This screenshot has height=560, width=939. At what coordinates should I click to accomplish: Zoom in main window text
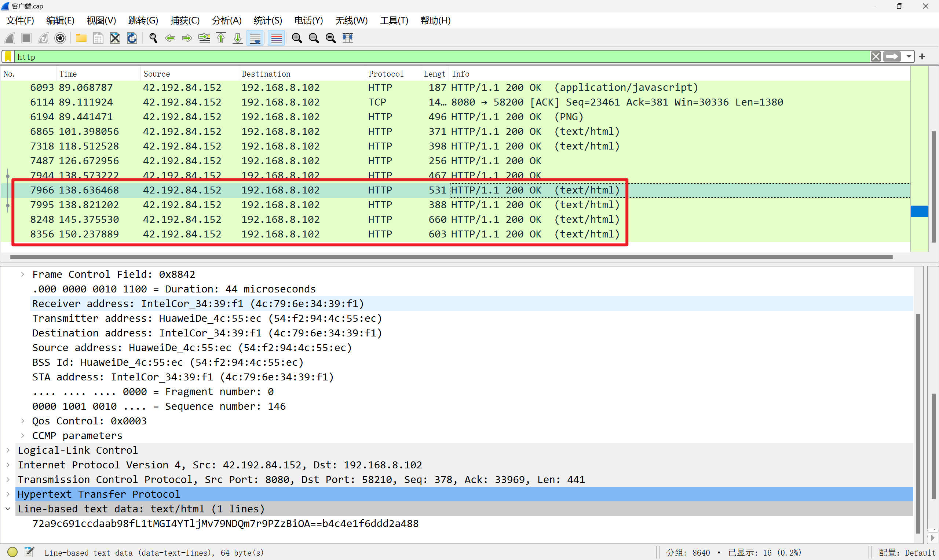[297, 38]
